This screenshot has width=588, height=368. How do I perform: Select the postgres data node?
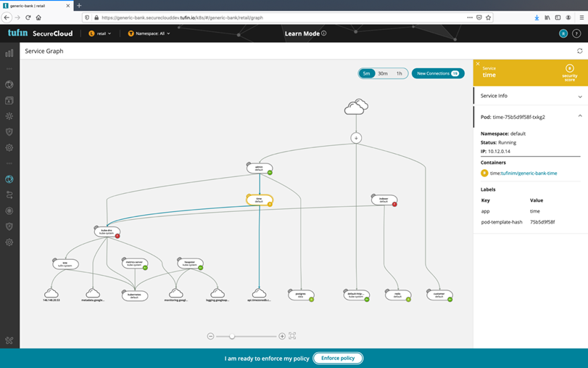coord(301,295)
